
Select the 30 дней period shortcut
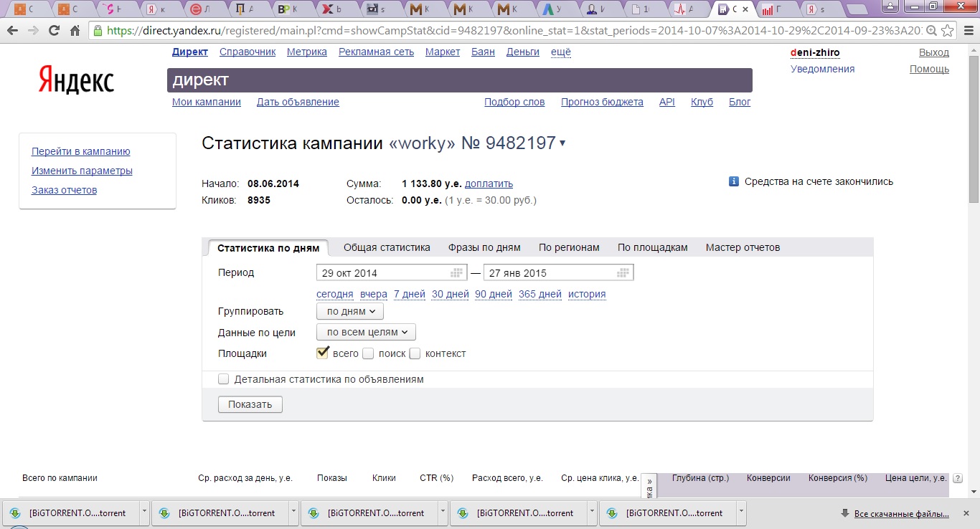451,294
